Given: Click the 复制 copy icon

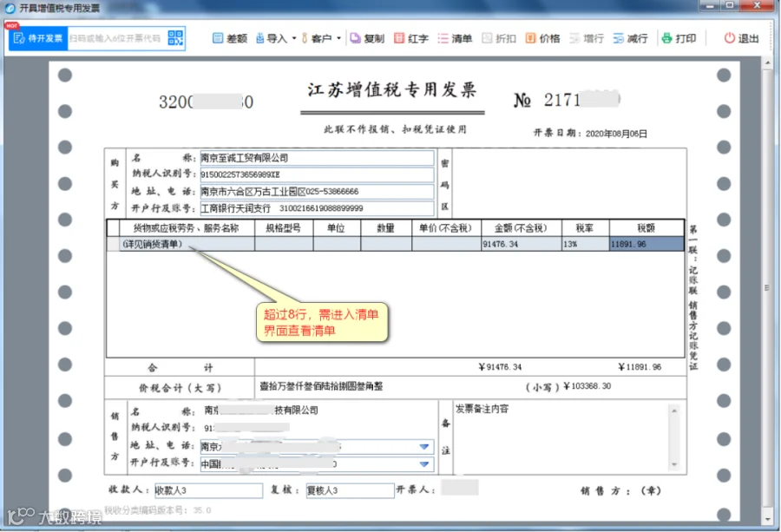Looking at the screenshot, I should [355, 38].
